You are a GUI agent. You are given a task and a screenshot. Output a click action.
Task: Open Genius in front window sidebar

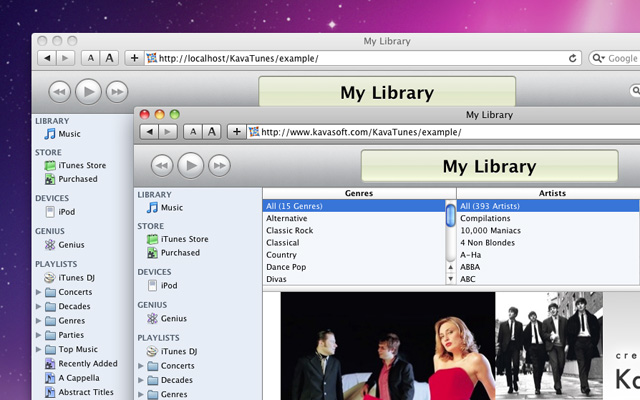[x=167, y=318]
